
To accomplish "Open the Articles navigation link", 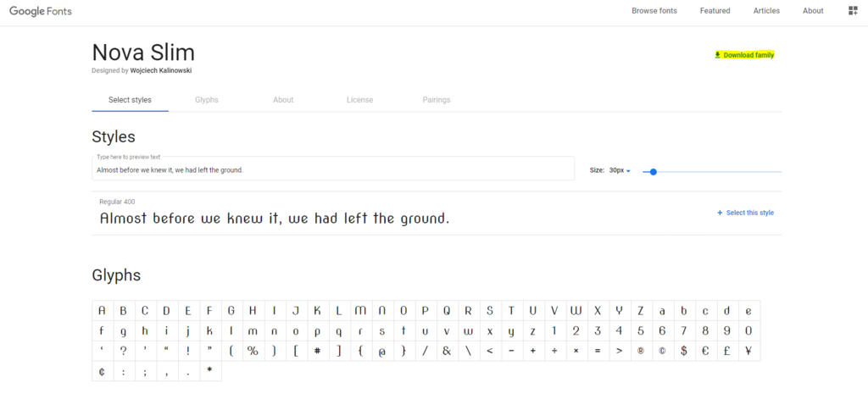I will tap(766, 10).
